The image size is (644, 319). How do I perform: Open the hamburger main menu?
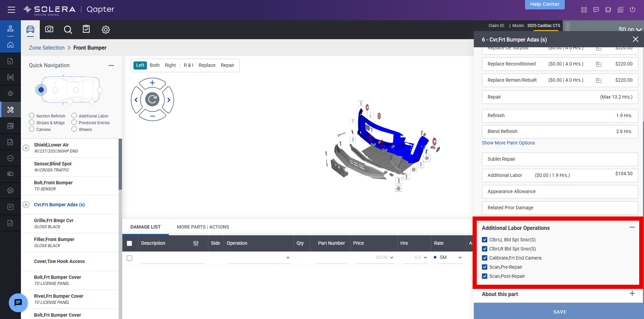click(x=11, y=10)
